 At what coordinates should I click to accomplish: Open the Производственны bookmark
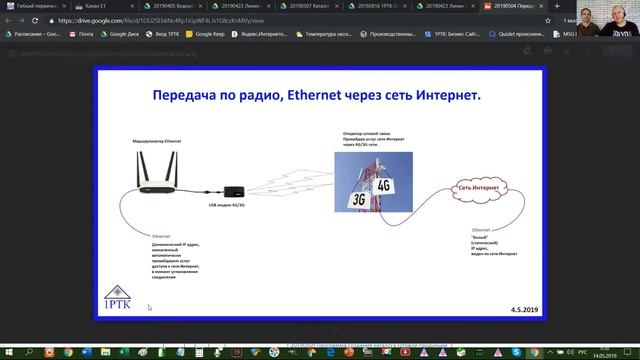(388, 34)
